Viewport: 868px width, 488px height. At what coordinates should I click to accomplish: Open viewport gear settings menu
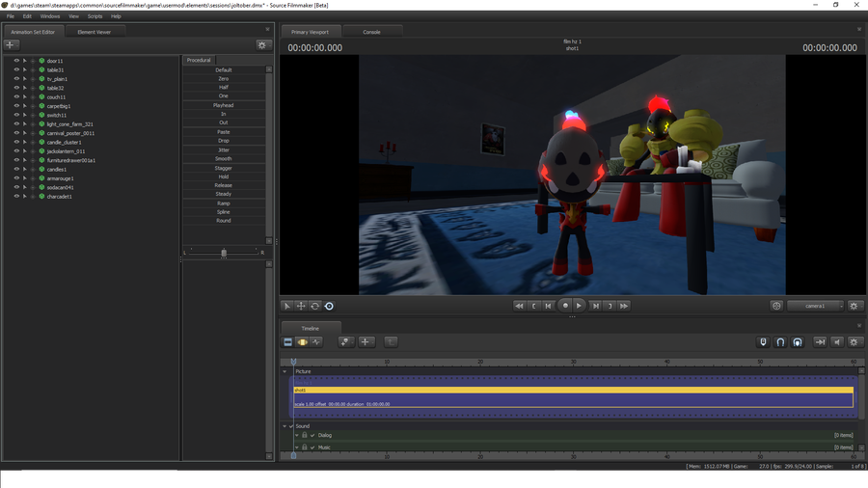tap(854, 306)
